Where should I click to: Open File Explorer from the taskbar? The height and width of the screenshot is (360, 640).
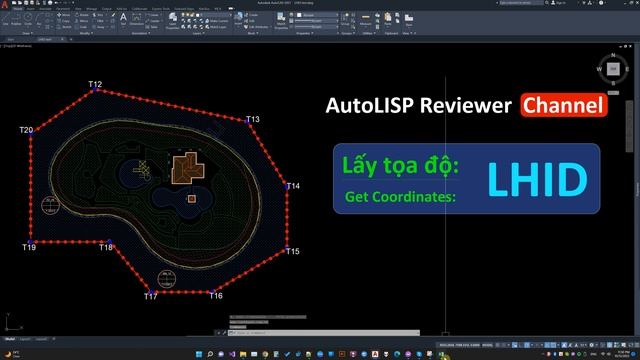coord(243,354)
